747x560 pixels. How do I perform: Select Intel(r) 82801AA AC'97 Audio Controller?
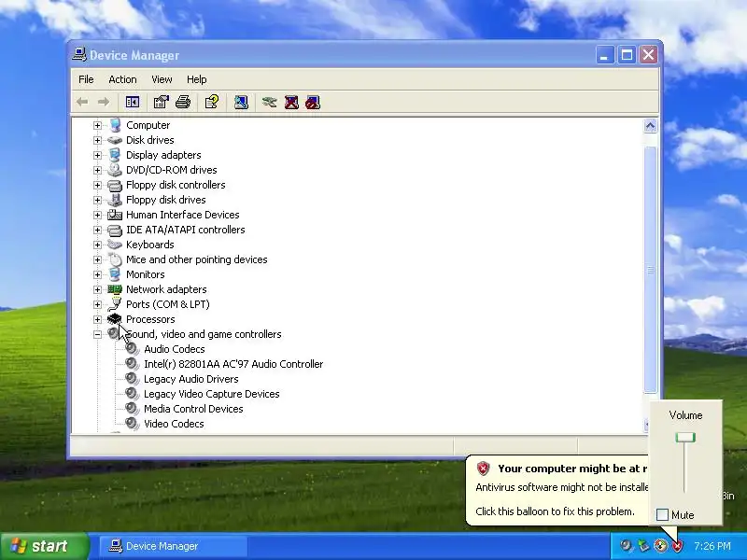[x=233, y=364]
